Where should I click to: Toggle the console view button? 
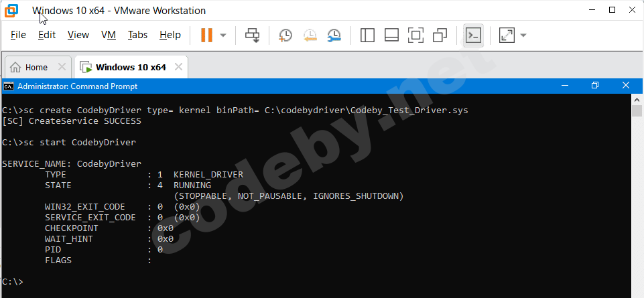point(474,35)
